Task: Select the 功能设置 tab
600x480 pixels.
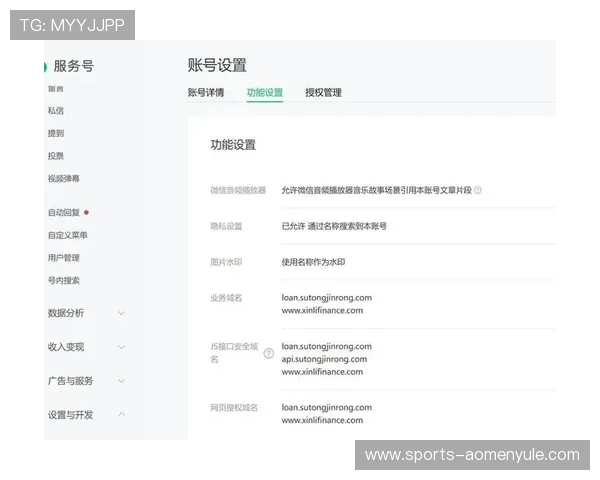Action: (264, 92)
